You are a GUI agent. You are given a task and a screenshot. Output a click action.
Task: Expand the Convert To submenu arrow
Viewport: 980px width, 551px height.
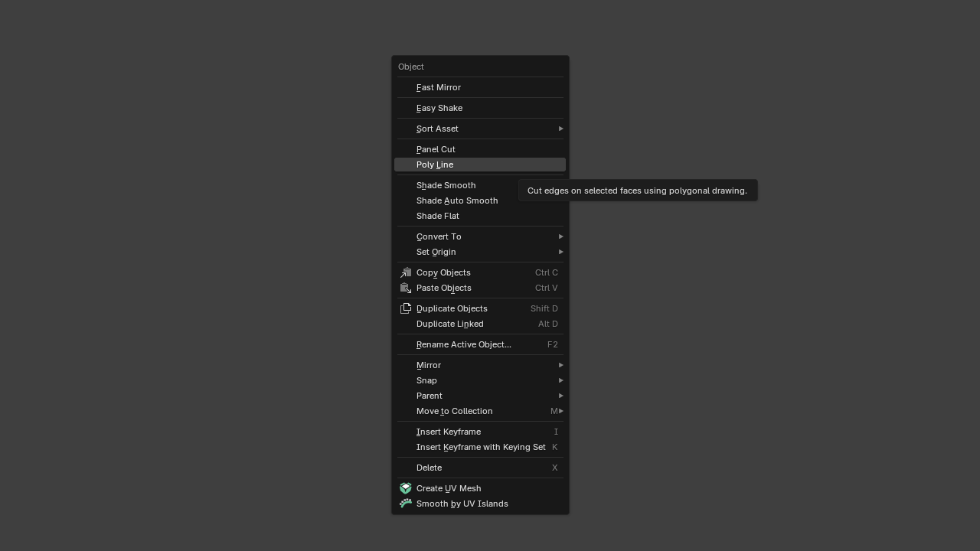pyautogui.click(x=560, y=236)
